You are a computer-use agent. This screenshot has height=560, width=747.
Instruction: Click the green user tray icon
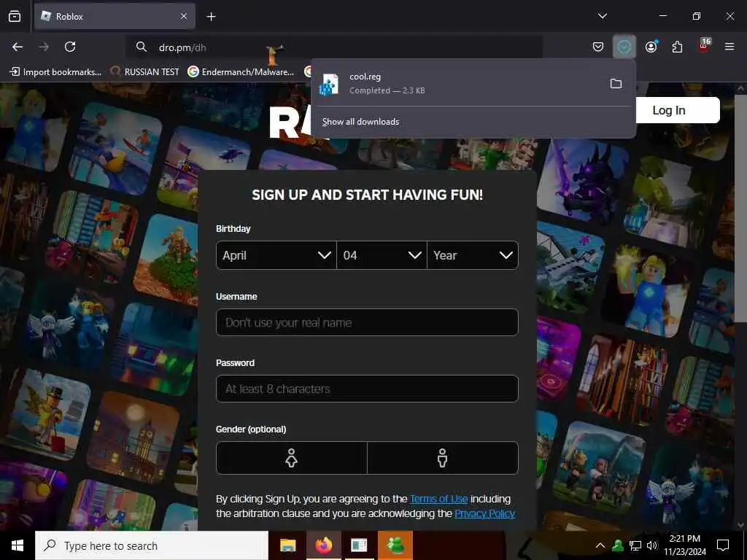(x=618, y=545)
